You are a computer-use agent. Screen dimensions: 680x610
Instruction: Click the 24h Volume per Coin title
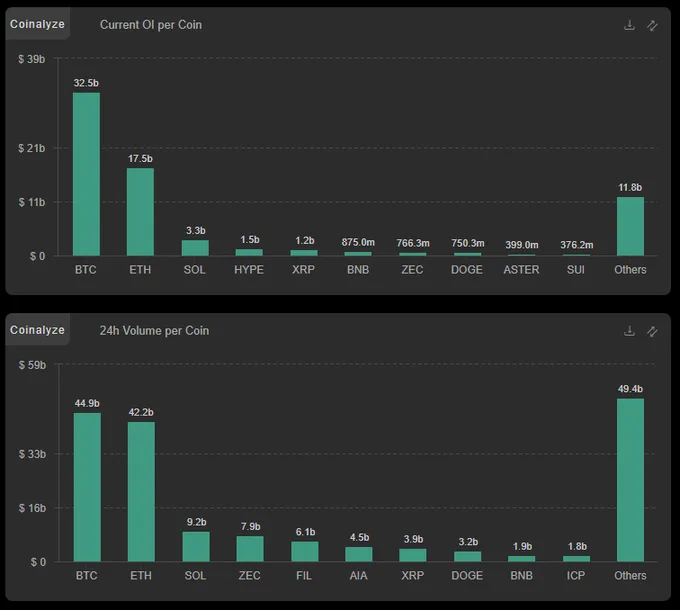coord(154,331)
